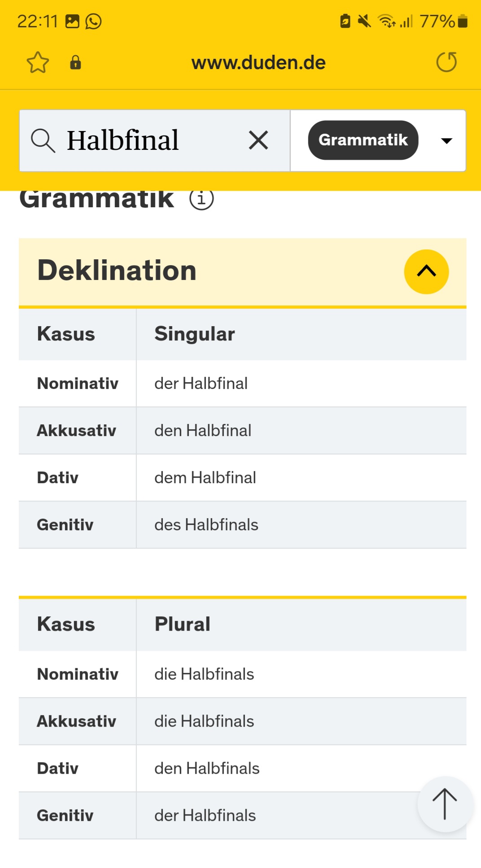The image size is (481, 868).
Task: Open the Grammatik info icon
Action: (201, 198)
